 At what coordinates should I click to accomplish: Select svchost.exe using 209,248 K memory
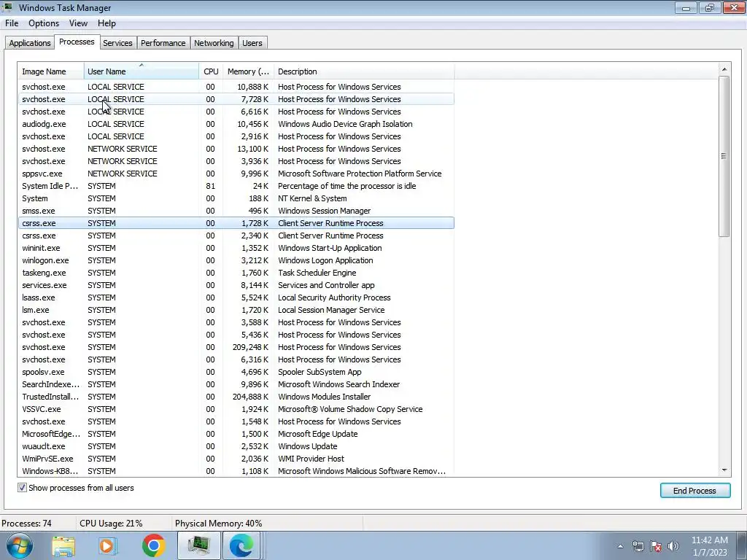[x=236, y=346]
